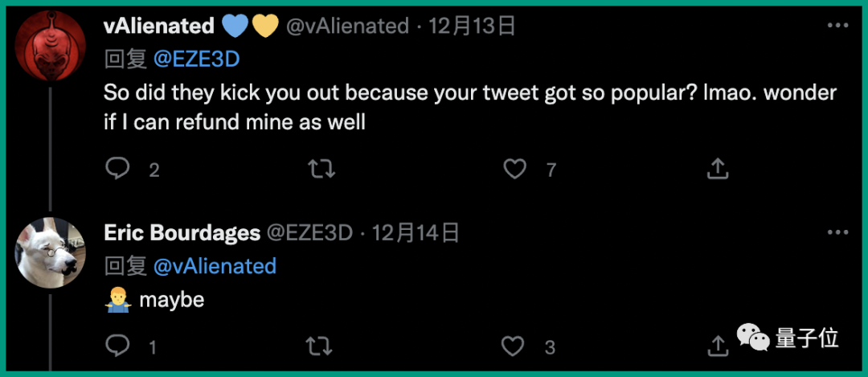Share vAlienated's tweet
The height and width of the screenshot is (377, 868).
[x=717, y=169]
